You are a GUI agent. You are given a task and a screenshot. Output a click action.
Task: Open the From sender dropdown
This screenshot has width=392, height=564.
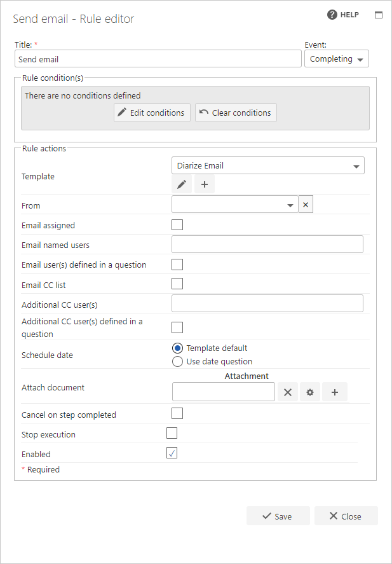tap(235, 205)
